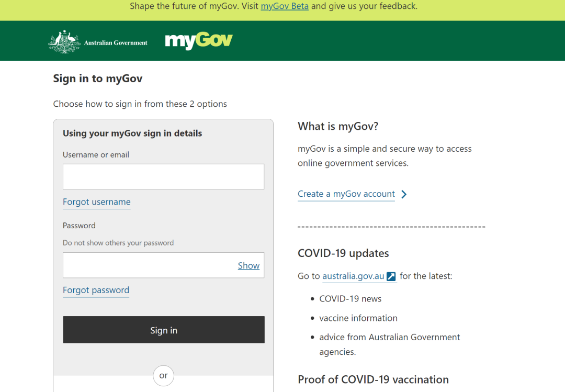Click 'advice from Australian Government agencies' bullet
The image size is (565, 392).
click(390, 344)
